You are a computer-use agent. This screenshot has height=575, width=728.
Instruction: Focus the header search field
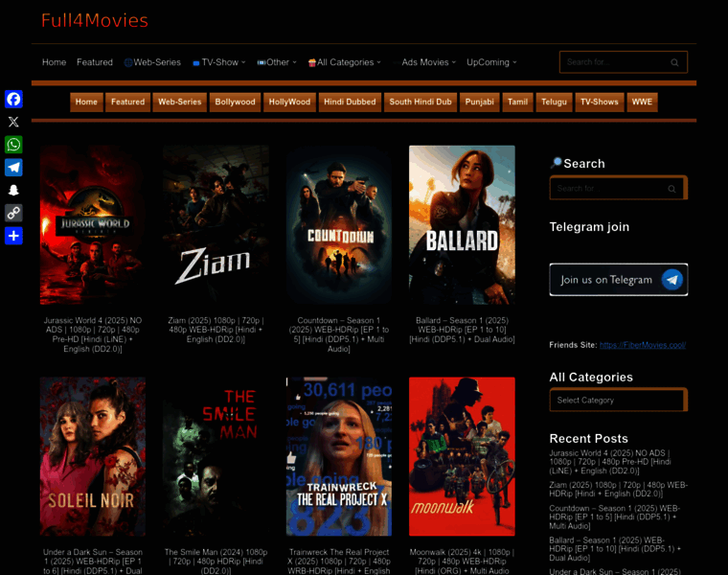pos(615,62)
